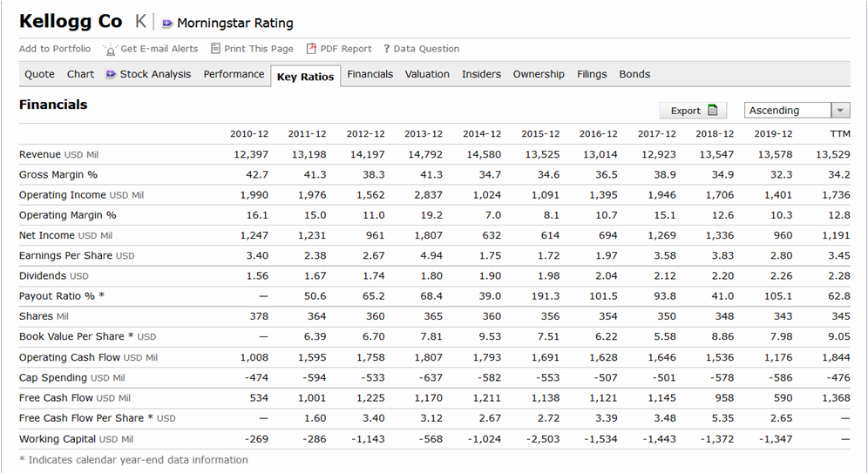The image size is (868, 474).
Task: Select the Chart tab
Action: [x=80, y=74]
